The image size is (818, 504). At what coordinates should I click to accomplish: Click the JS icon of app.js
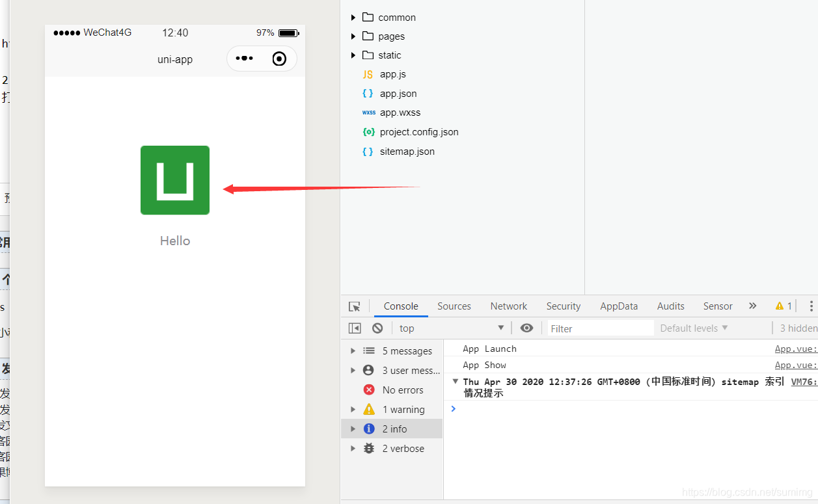pyautogui.click(x=368, y=74)
